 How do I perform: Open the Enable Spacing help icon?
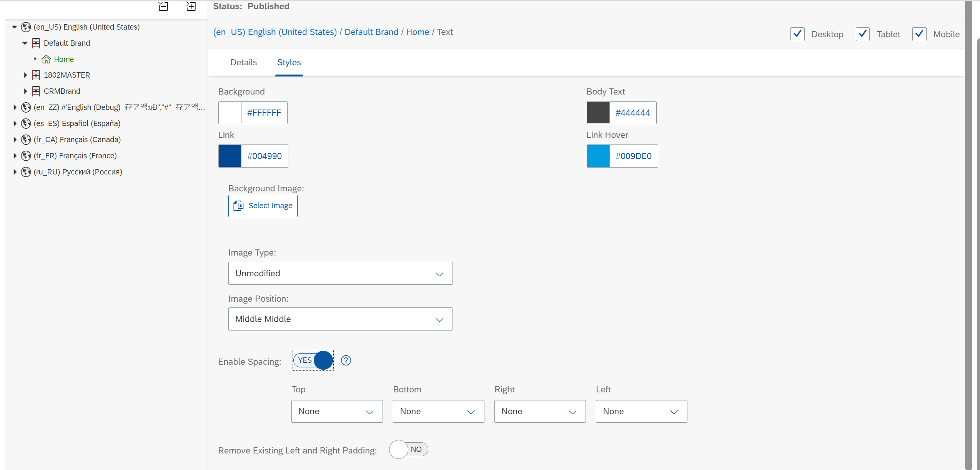pos(346,360)
